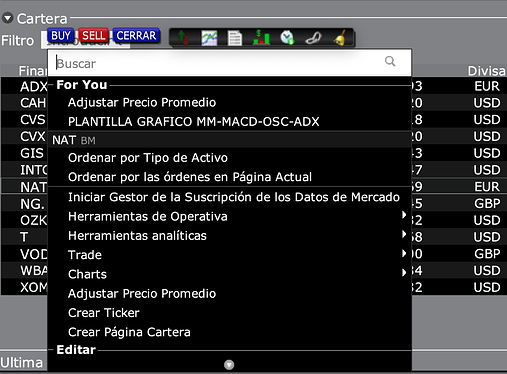Open Iniciar Gestor de la Suscripción de Datos

pos(234,197)
